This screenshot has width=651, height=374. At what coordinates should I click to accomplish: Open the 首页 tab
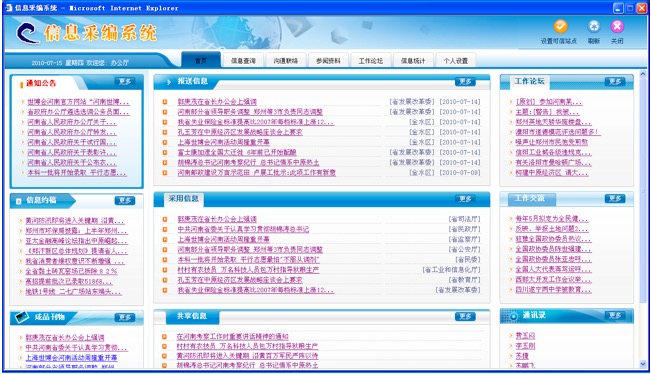(201, 61)
